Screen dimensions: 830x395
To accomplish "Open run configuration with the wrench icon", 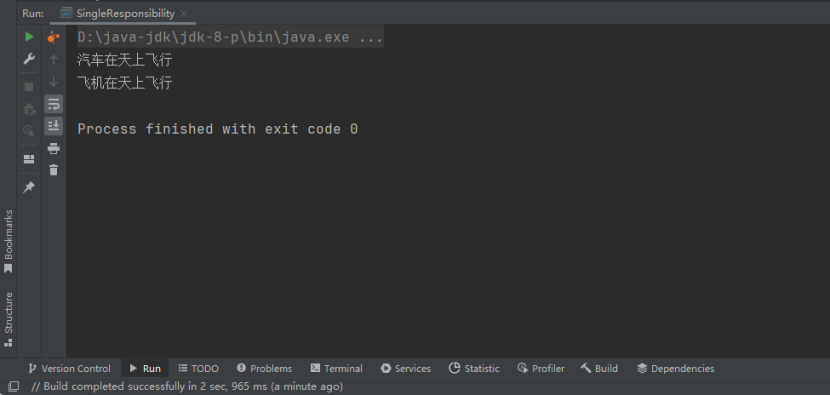I will pyautogui.click(x=29, y=59).
